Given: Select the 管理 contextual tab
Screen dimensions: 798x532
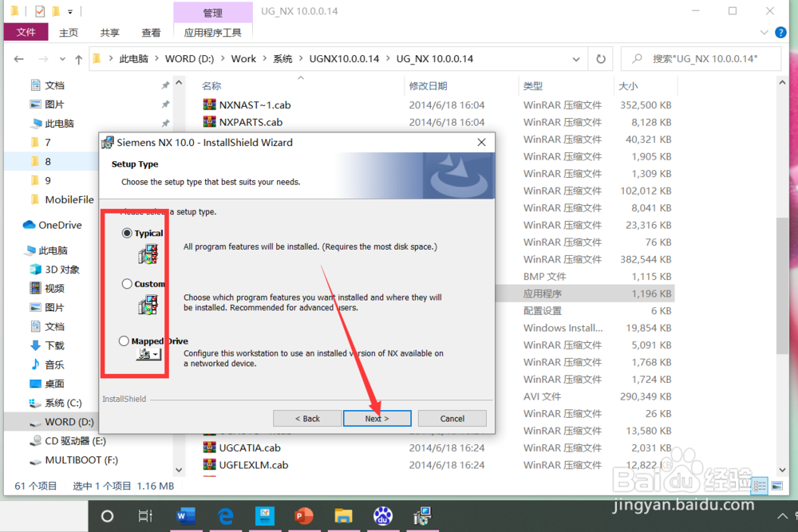Looking at the screenshot, I should (x=213, y=13).
